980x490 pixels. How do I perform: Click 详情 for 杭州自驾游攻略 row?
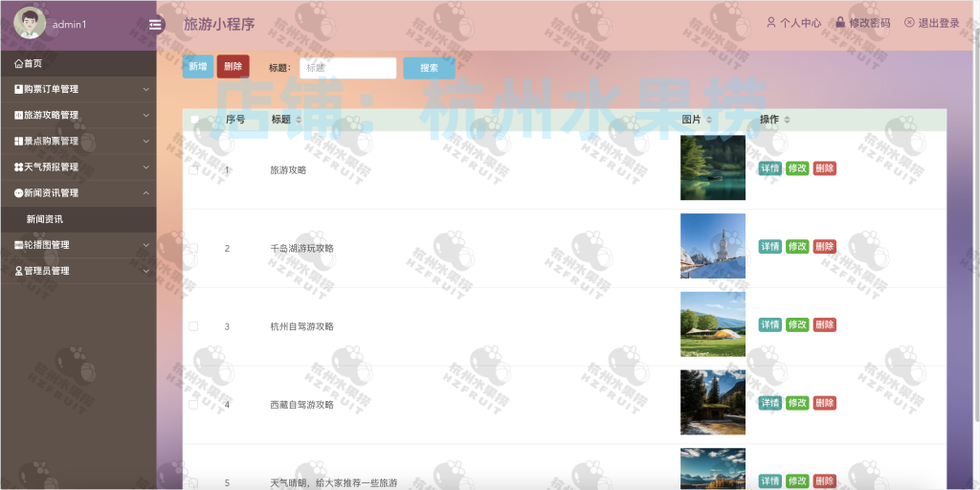pos(770,324)
